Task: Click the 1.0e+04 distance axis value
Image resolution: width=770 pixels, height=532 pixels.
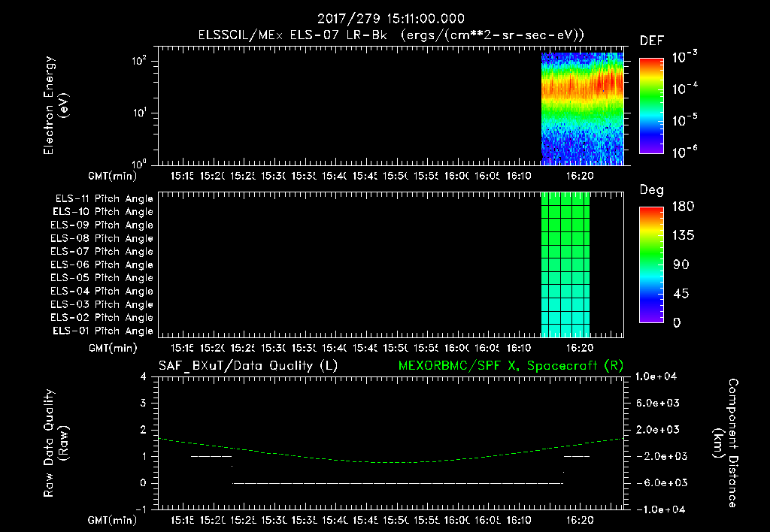Action: 656,376
